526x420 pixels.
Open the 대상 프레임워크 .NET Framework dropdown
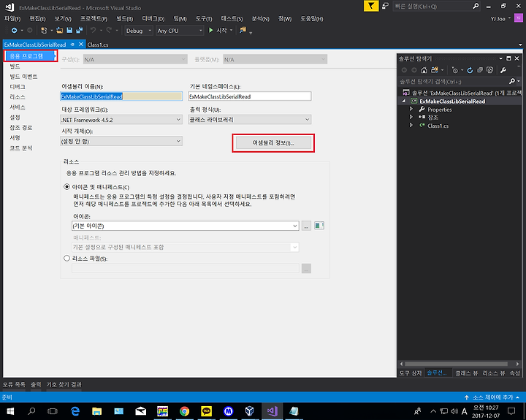121,119
